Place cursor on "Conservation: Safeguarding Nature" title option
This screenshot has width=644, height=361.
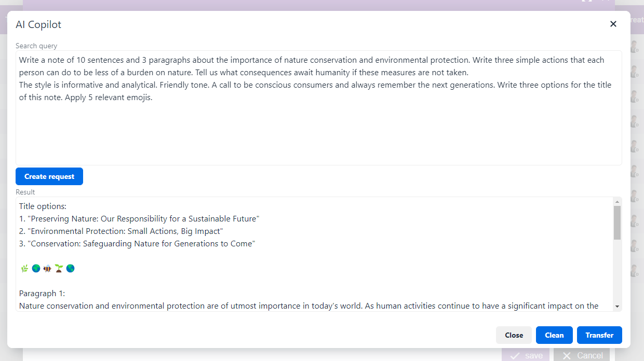[137, 244]
